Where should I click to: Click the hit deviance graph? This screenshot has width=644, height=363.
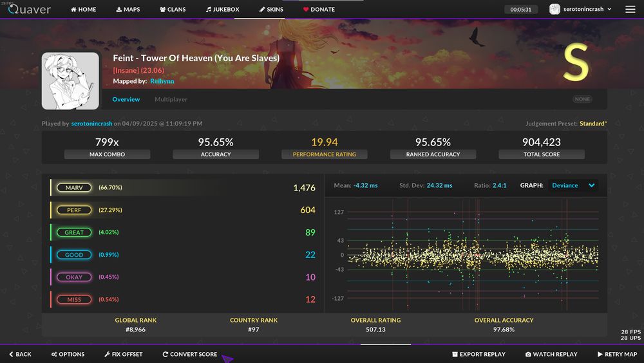click(x=472, y=255)
